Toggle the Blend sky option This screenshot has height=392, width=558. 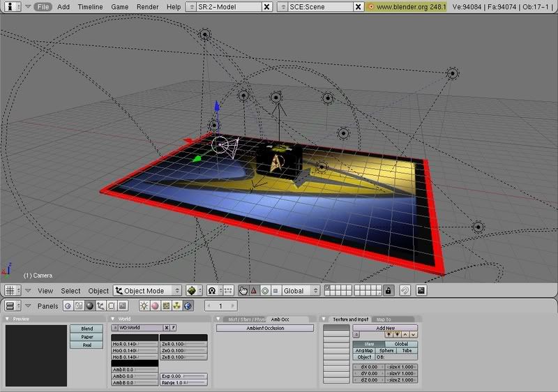(x=86, y=329)
